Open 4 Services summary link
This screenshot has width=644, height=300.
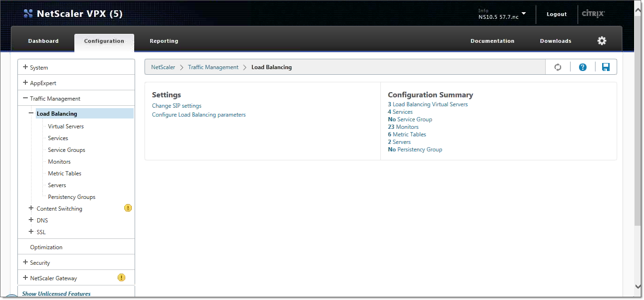point(400,112)
